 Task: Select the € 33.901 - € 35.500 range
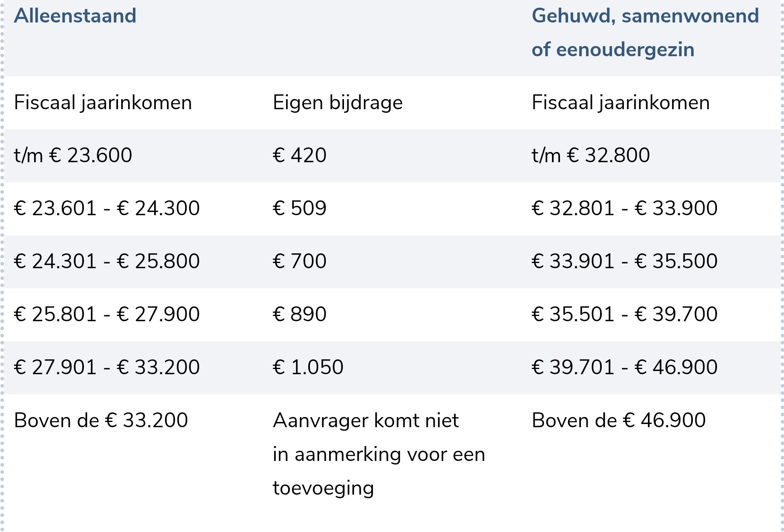coord(625,261)
